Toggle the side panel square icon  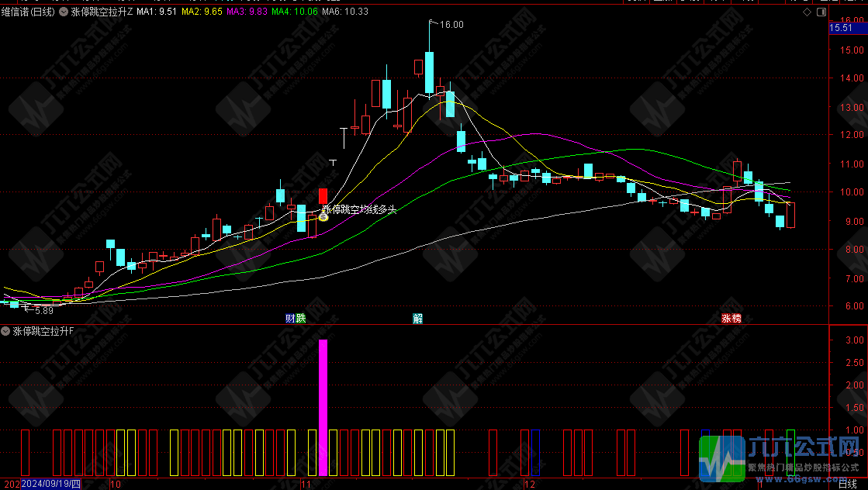tap(818, 12)
